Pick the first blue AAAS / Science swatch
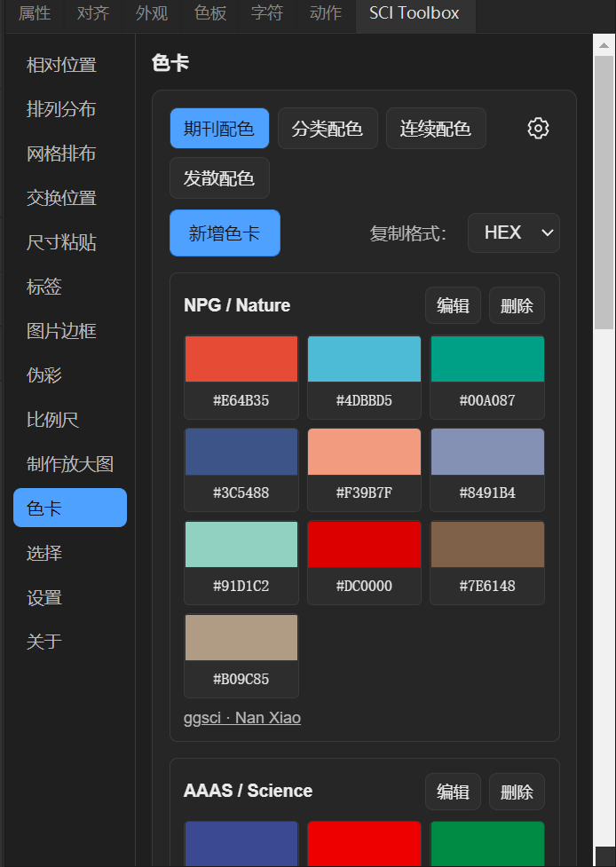 pos(241,844)
